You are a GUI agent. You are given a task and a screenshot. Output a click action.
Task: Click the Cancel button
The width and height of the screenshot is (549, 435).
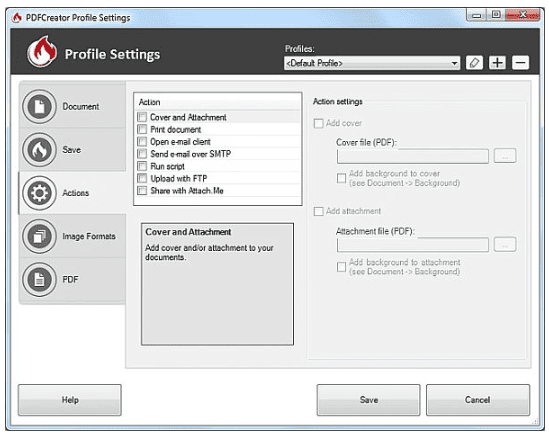coord(478,400)
